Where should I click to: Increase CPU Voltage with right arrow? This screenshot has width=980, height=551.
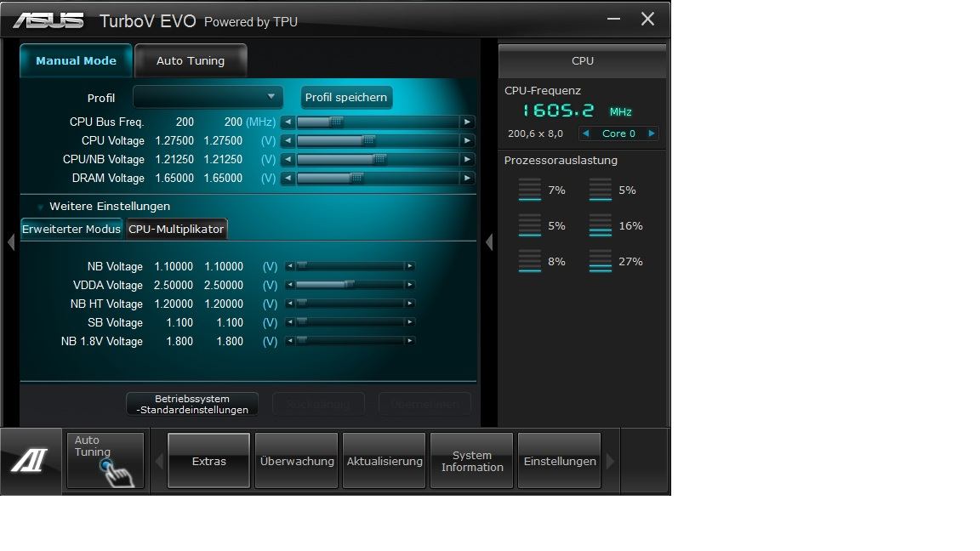[x=467, y=140]
